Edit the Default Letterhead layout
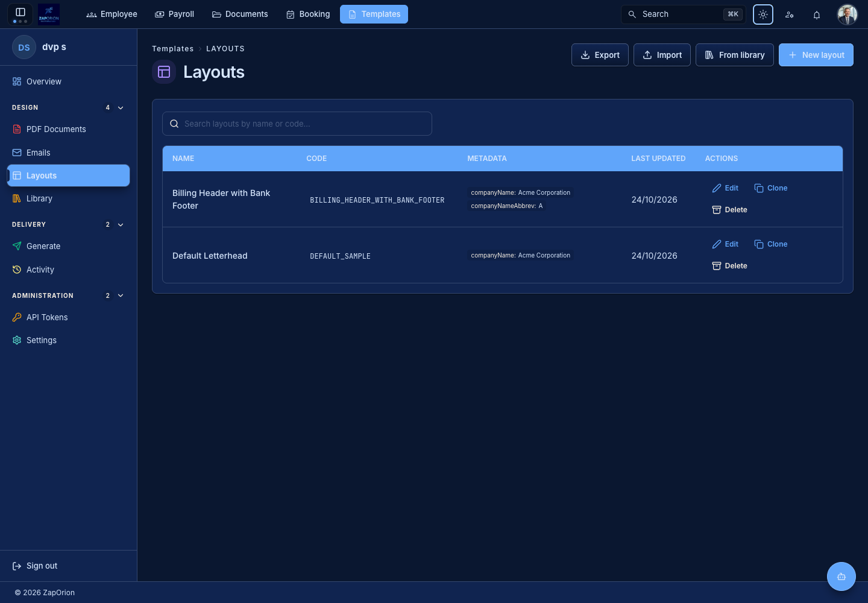 click(x=725, y=244)
